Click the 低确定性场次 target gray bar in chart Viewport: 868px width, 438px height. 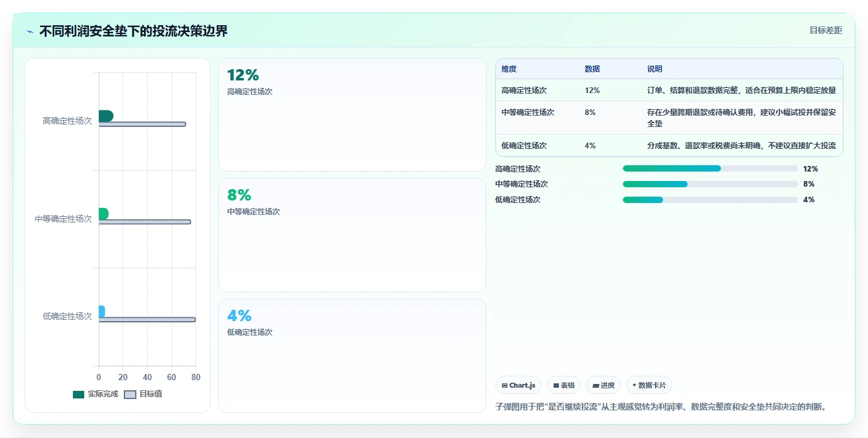[147, 320]
